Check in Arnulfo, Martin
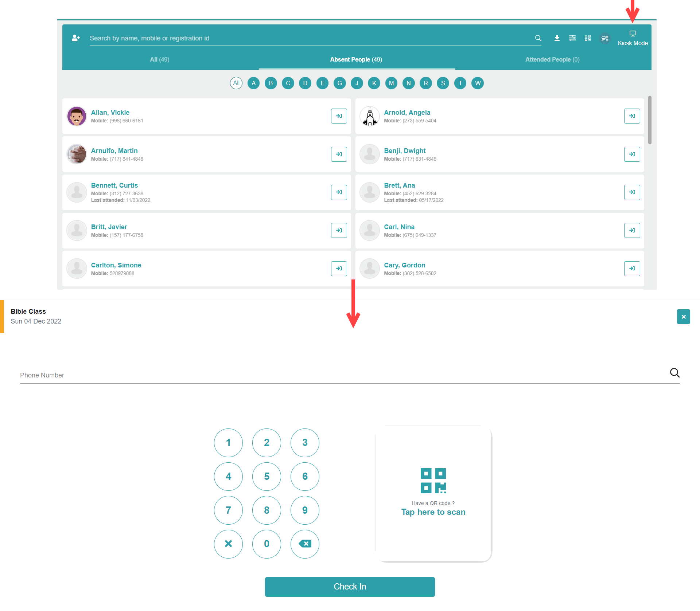 (x=339, y=154)
